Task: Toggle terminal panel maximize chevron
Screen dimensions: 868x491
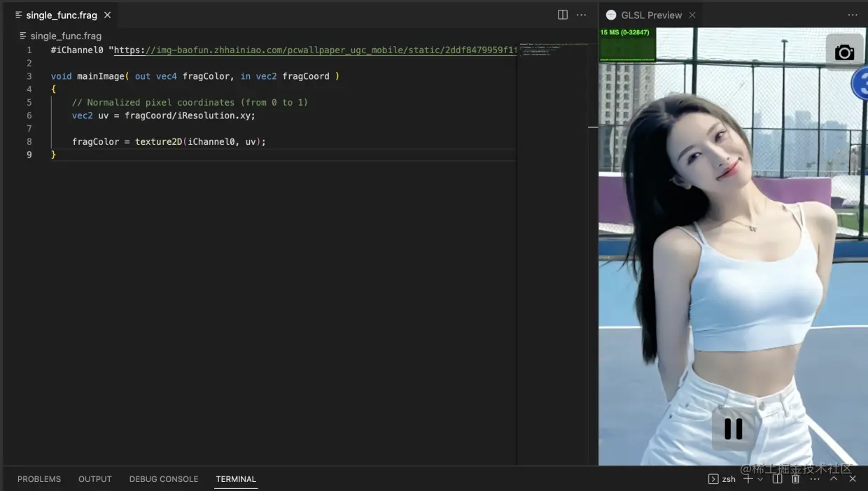Action: (x=834, y=479)
